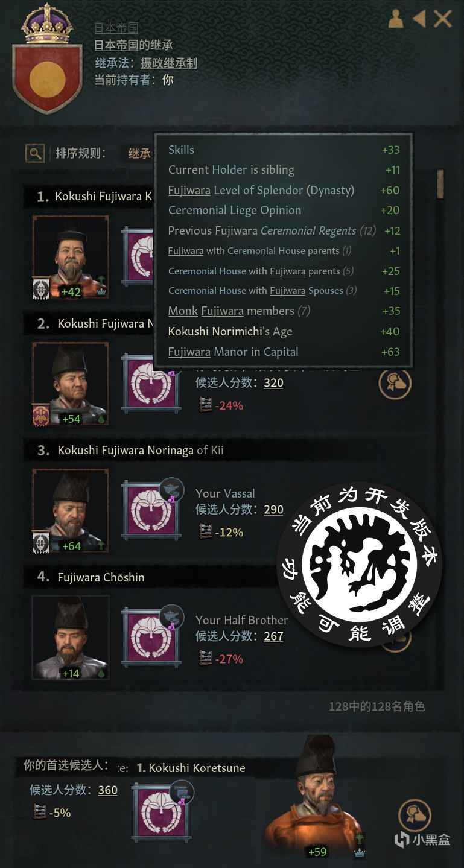Open the character finder icon at top right
464x868 pixels.
click(x=396, y=19)
